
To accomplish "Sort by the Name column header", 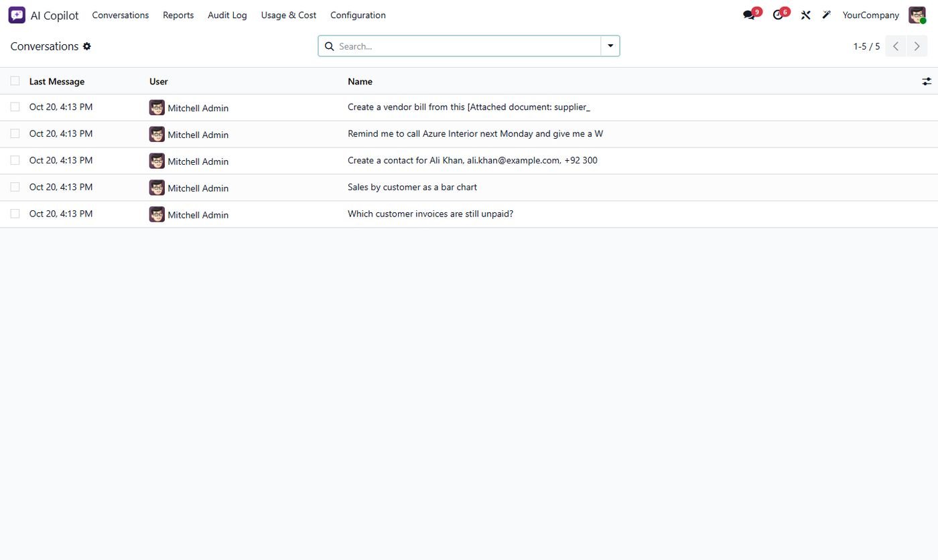I will tap(360, 81).
